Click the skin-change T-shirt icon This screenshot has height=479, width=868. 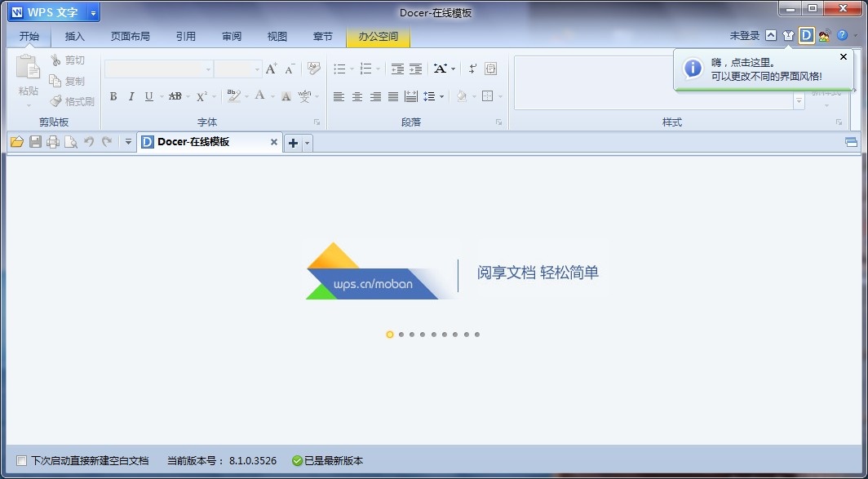788,36
